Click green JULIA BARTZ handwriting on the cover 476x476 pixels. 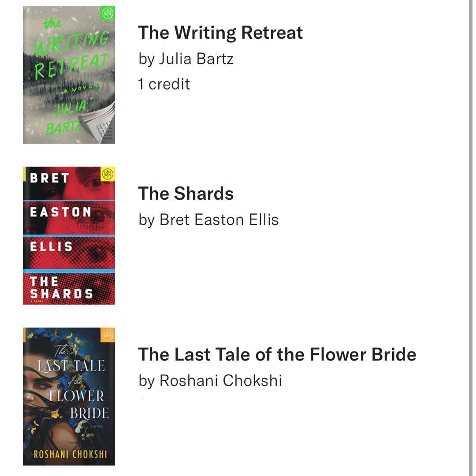click(68, 117)
